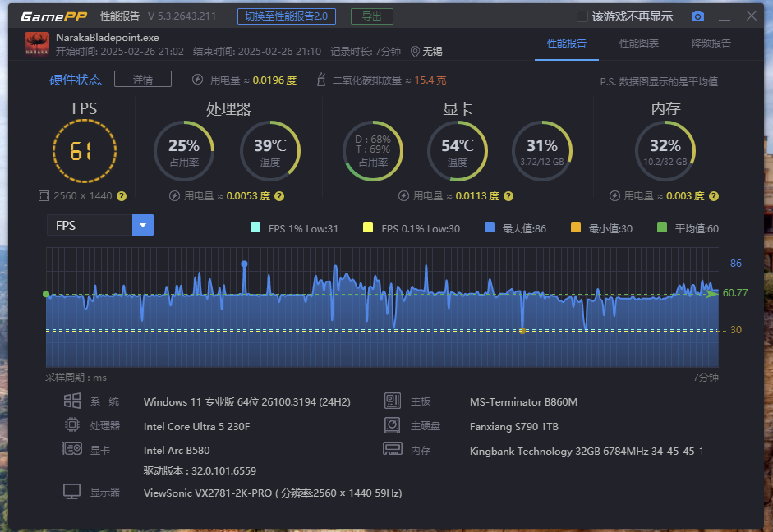The width and height of the screenshot is (773, 532).
Task: Click the text Intel Core Ultra 5 230F
Action: pos(196,427)
